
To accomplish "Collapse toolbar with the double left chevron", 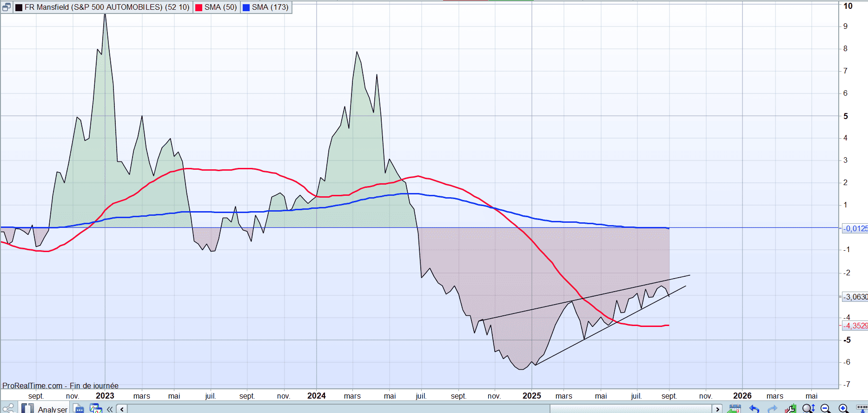I will click(110, 409).
